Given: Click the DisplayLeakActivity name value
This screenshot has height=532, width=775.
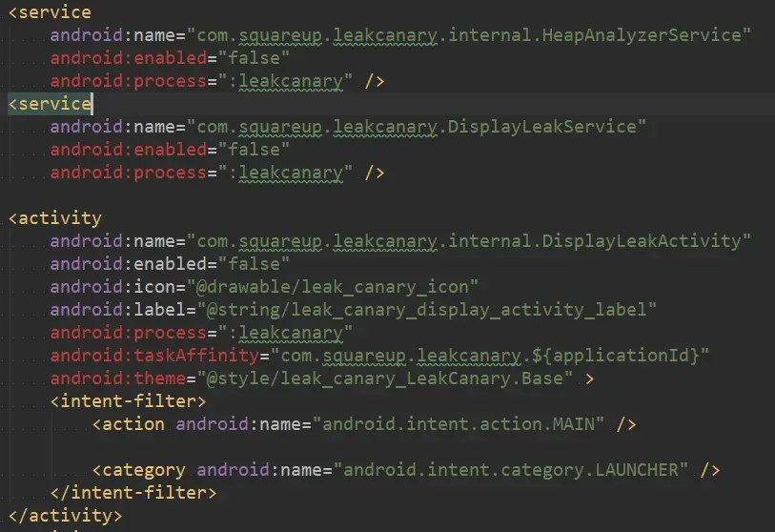Looking at the screenshot, I should coord(469,241).
